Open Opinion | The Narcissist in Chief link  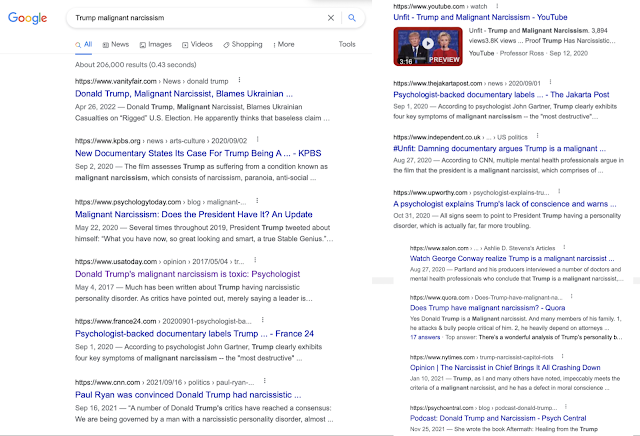(x=505, y=367)
